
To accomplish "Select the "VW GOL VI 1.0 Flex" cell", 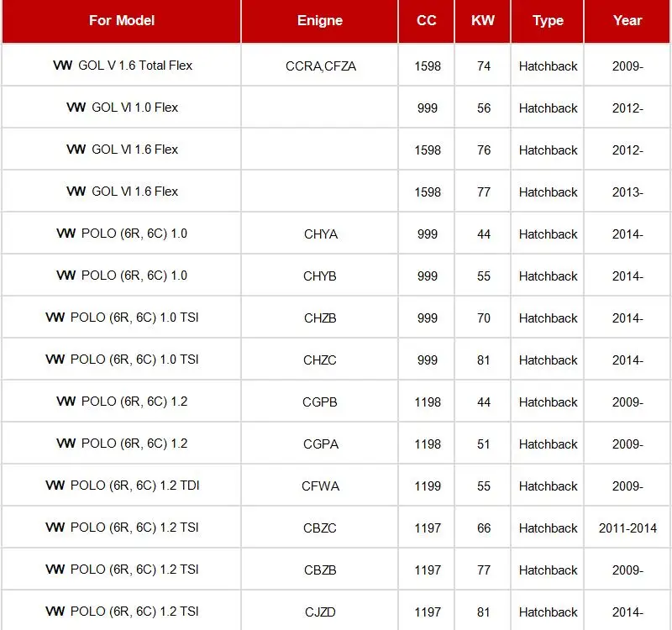I will 122,108.
